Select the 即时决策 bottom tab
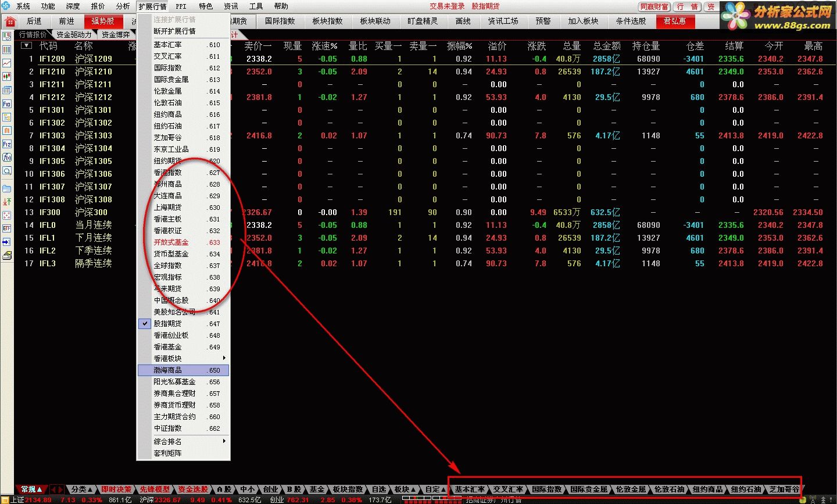837x504 pixels. click(x=116, y=489)
